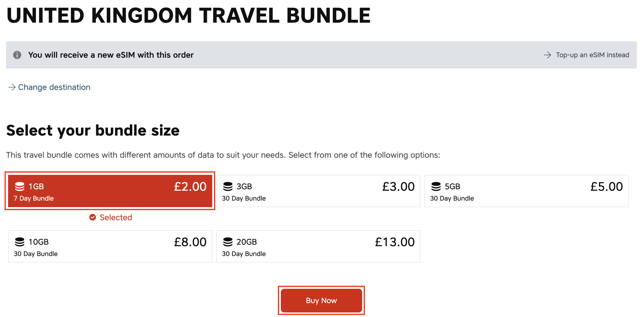Select the £3.00 bundle option
644x317 pixels.
click(318, 191)
